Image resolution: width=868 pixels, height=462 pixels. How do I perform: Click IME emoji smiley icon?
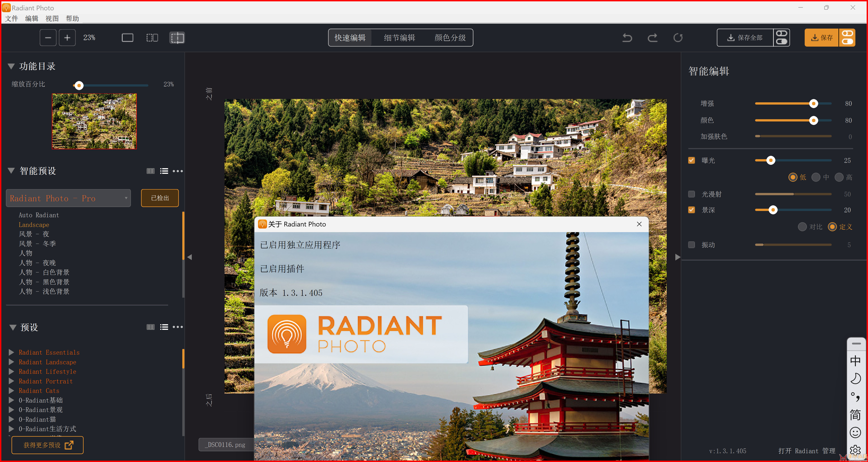[x=855, y=432]
